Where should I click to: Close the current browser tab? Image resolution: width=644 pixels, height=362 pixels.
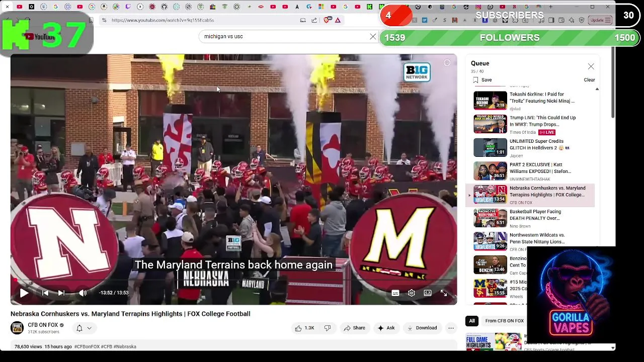click(8, 7)
